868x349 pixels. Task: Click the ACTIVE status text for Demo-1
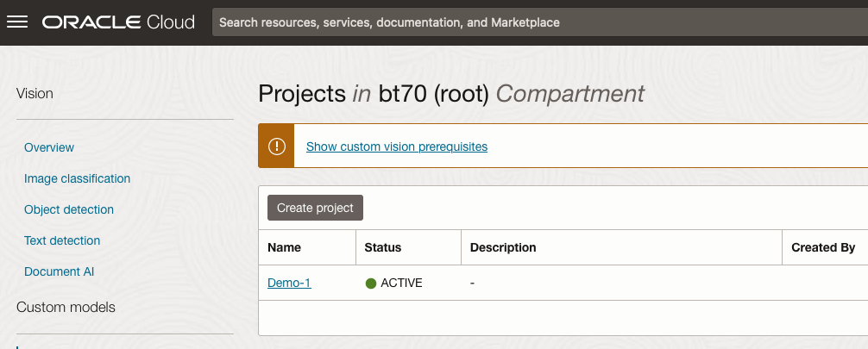pyautogui.click(x=401, y=283)
